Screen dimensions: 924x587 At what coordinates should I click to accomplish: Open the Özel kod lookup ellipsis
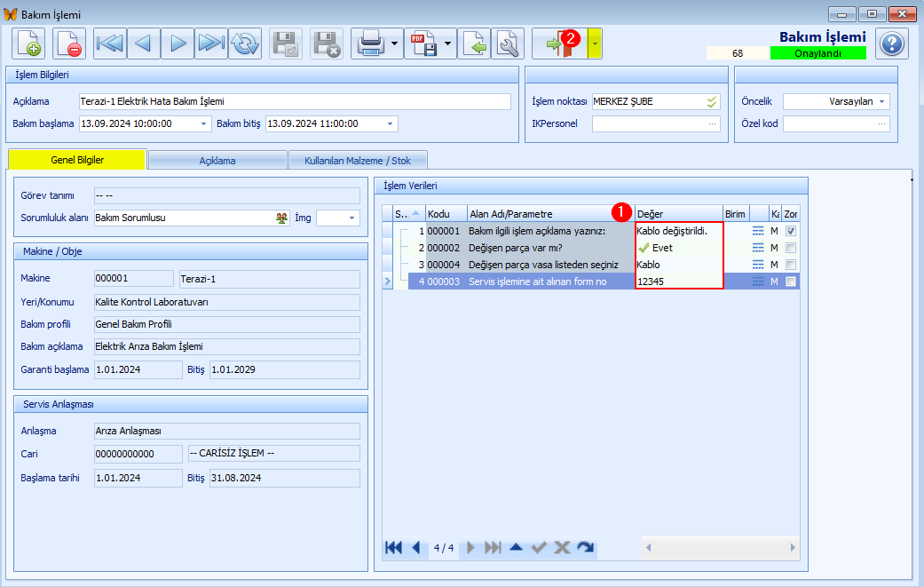[x=881, y=123]
